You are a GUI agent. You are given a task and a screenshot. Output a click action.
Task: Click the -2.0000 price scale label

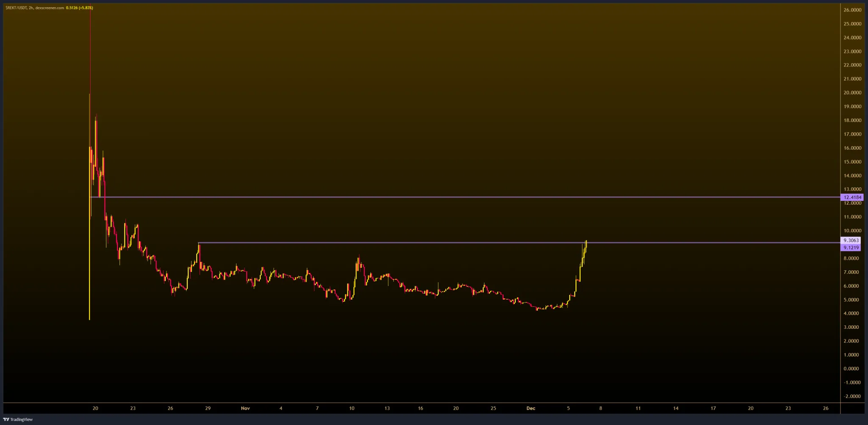[x=852, y=396]
